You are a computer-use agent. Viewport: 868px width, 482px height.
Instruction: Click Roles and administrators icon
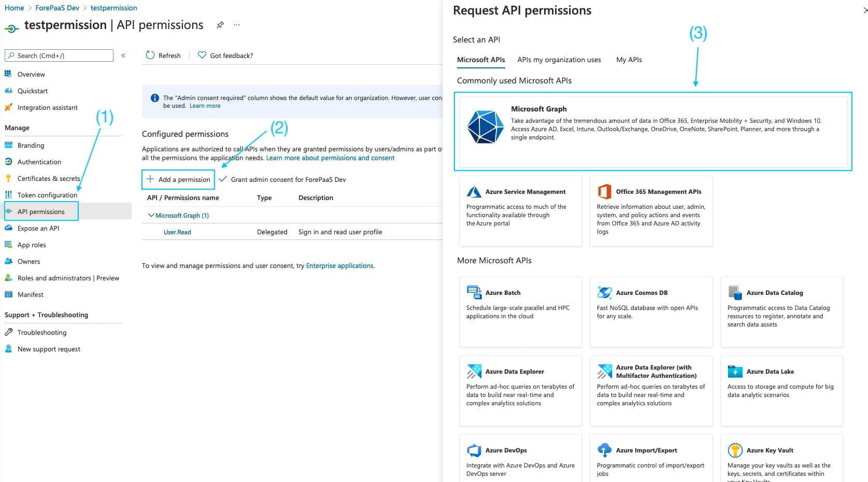pos(8,278)
